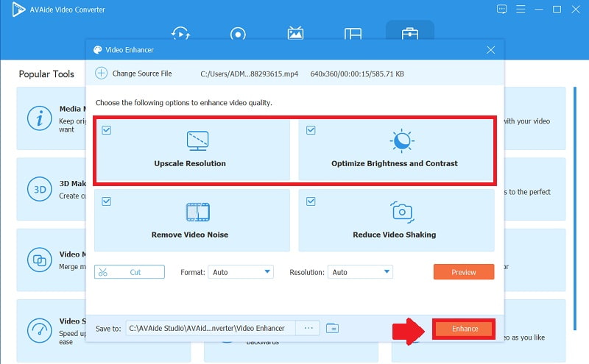Click the Popular Tools heading
The image size is (589, 364).
tap(46, 74)
